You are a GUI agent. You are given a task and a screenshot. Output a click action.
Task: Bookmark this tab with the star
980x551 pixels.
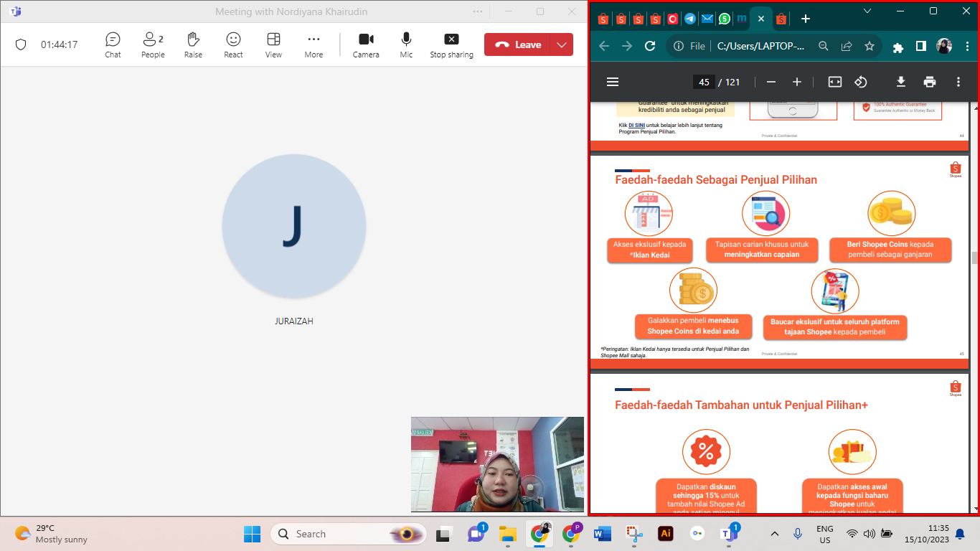[x=870, y=46]
